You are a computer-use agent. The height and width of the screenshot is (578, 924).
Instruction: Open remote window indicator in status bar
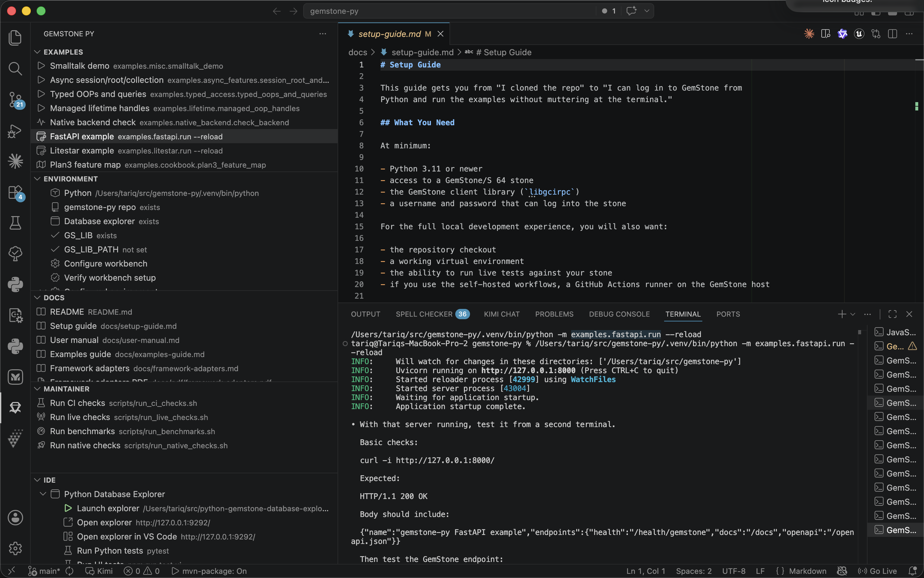click(x=12, y=571)
